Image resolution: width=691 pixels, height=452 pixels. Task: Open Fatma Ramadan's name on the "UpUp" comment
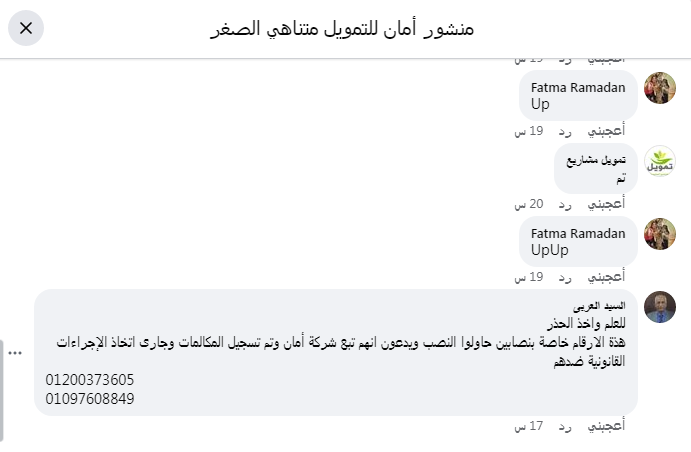[578, 233]
